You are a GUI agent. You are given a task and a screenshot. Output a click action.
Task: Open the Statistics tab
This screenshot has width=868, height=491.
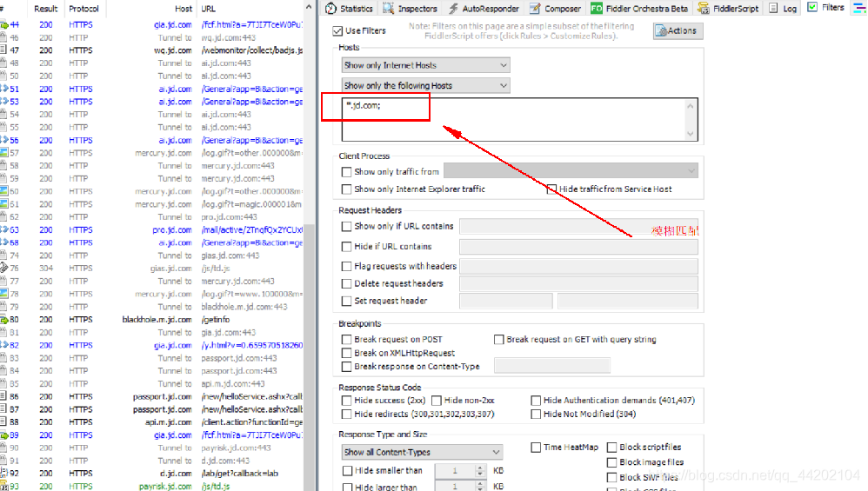tap(350, 9)
